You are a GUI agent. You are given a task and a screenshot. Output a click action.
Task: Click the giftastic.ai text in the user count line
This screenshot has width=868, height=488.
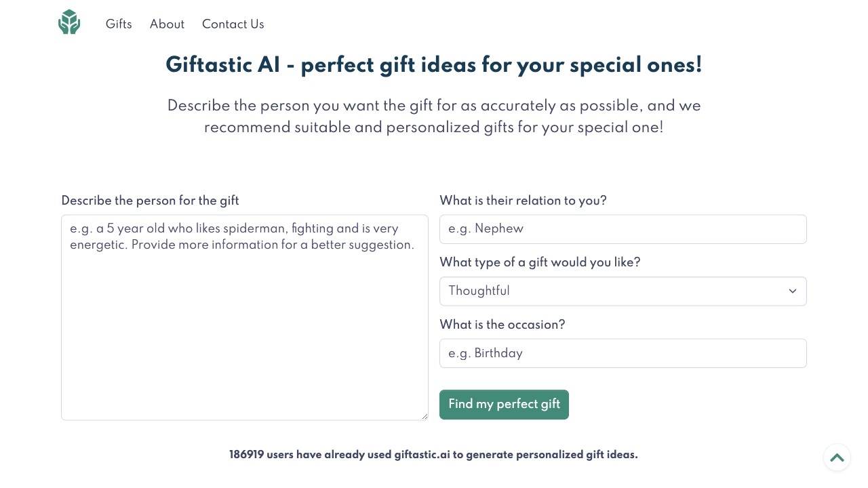pos(421,455)
